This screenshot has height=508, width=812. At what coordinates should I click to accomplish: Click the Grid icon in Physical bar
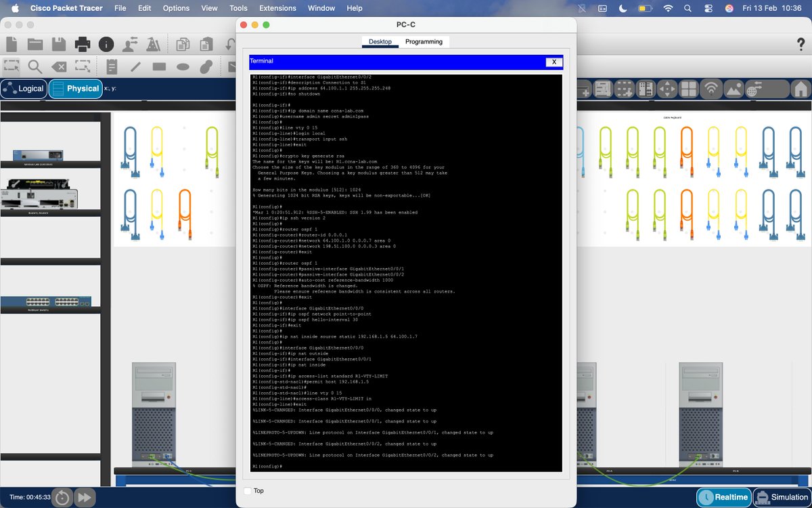pyautogui.click(x=689, y=89)
